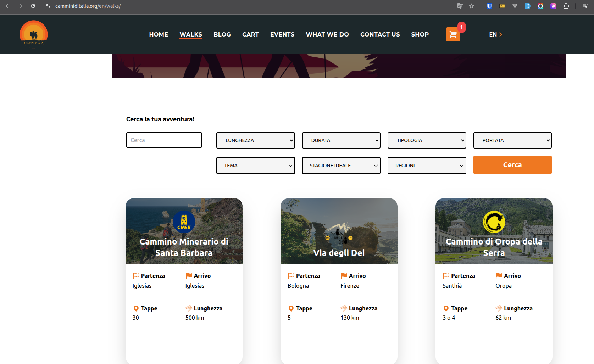The height and width of the screenshot is (364, 594).
Task: Click the Oropa arrival text
Action: point(504,286)
